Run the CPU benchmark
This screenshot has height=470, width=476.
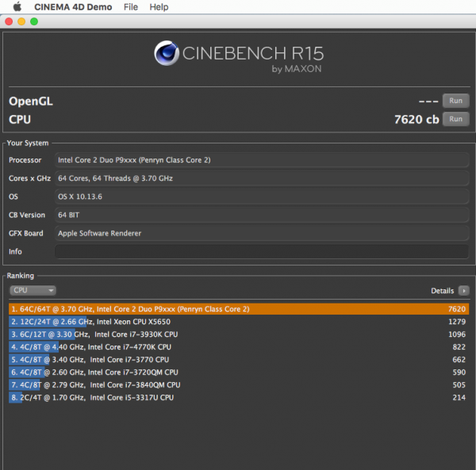[x=455, y=119]
